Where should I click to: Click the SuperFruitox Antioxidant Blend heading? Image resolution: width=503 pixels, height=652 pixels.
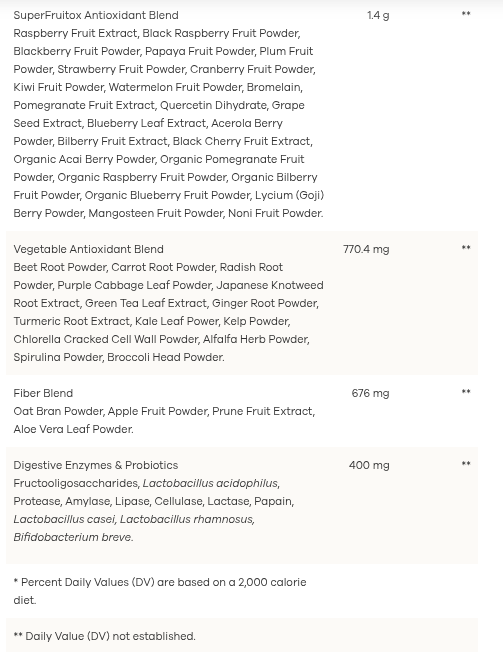[96, 15]
